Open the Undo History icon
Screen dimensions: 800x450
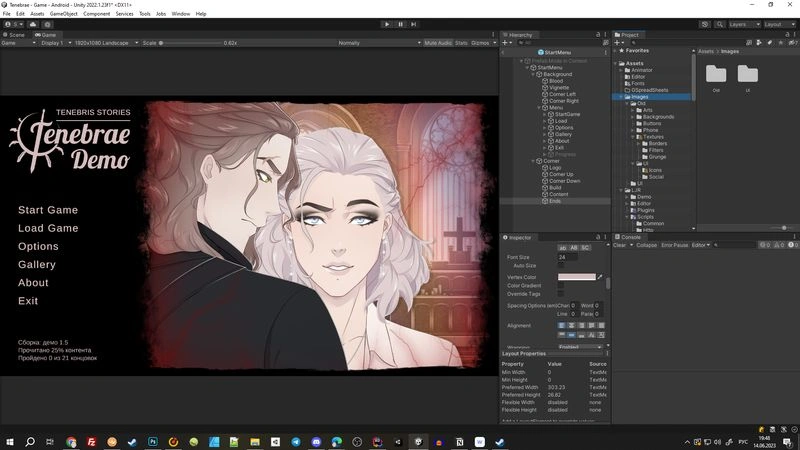[x=705, y=24]
